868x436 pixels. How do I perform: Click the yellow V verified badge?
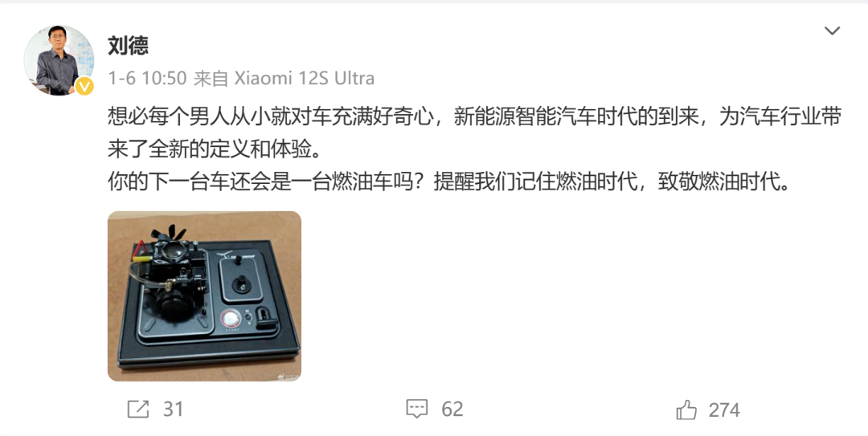coord(84,86)
